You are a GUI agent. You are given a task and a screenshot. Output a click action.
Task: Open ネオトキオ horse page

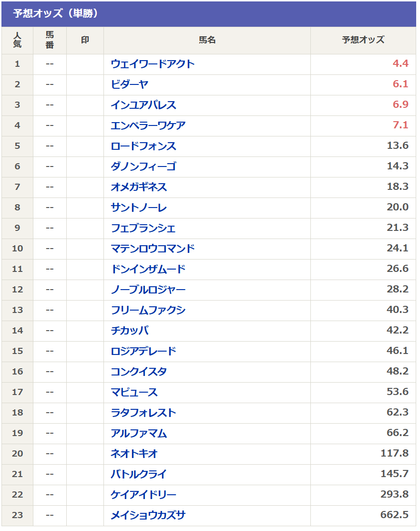click(x=134, y=454)
